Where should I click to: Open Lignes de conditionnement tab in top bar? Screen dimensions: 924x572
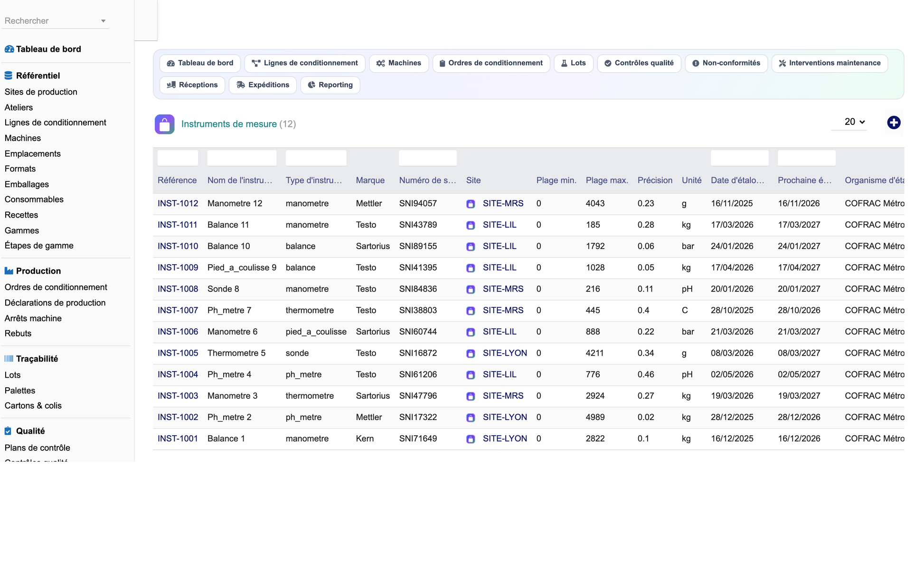point(305,63)
